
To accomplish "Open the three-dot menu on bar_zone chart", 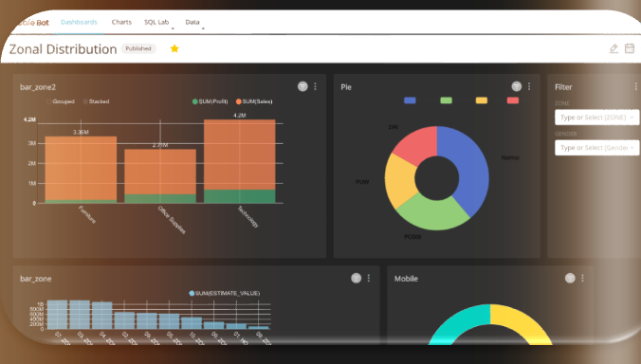I will click(x=369, y=278).
